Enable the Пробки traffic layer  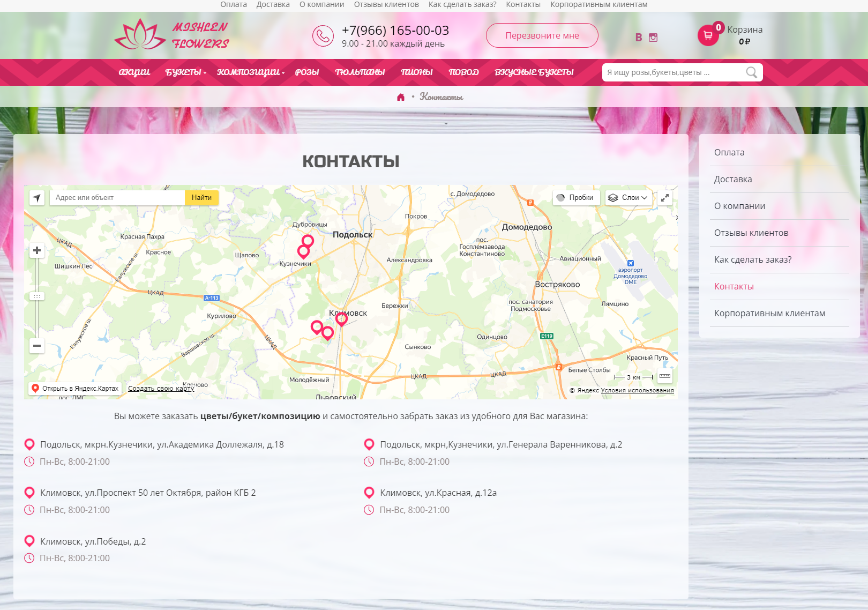pyautogui.click(x=576, y=198)
